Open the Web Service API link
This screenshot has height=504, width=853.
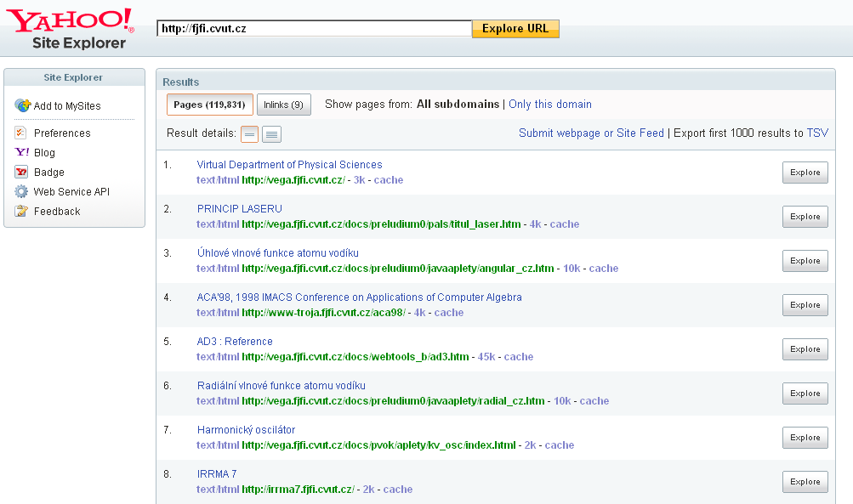pyautogui.click(x=71, y=191)
